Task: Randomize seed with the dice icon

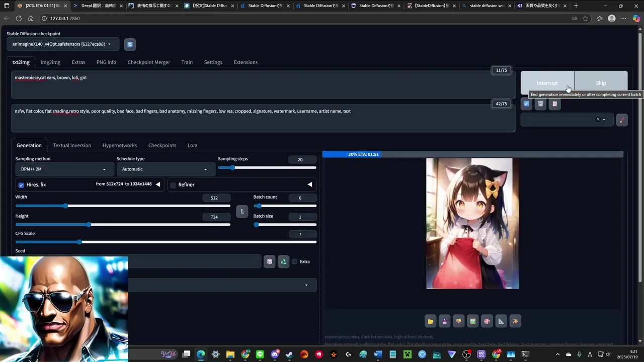Action: point(270,261)
